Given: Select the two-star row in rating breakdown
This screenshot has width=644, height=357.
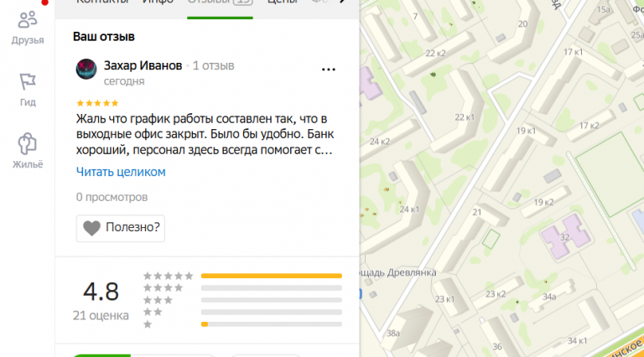Looking at the screenshot, I should point(242,313).
